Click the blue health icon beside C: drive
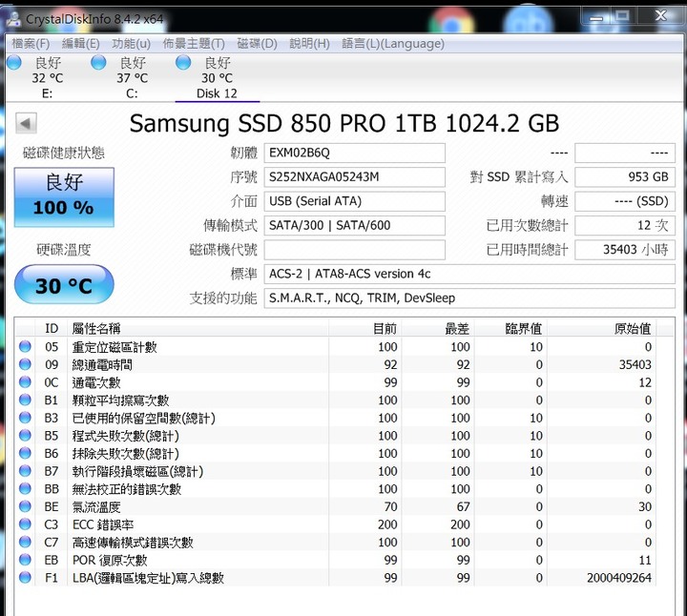The image size is (687, 616). 98,63
